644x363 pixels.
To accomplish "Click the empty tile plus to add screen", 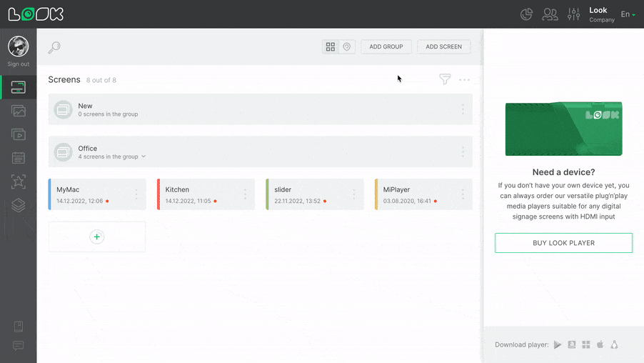I will pos(97,237).
